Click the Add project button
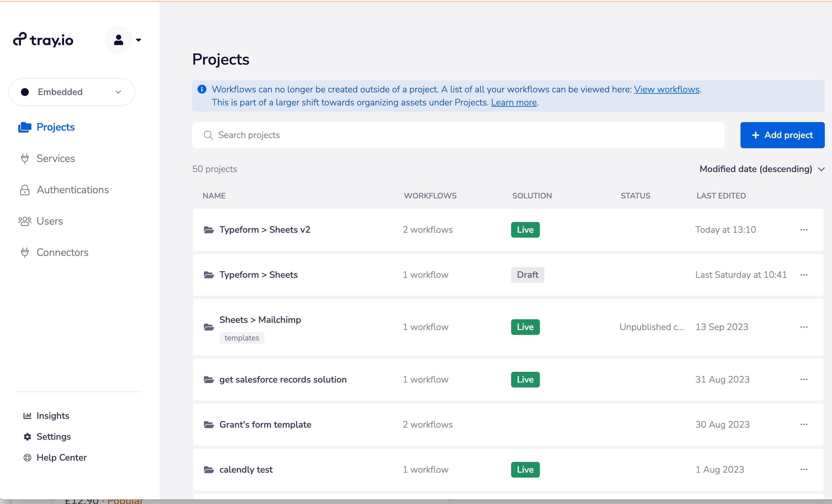Viewport: 832px width, 504px height. [x=782, y=135]
